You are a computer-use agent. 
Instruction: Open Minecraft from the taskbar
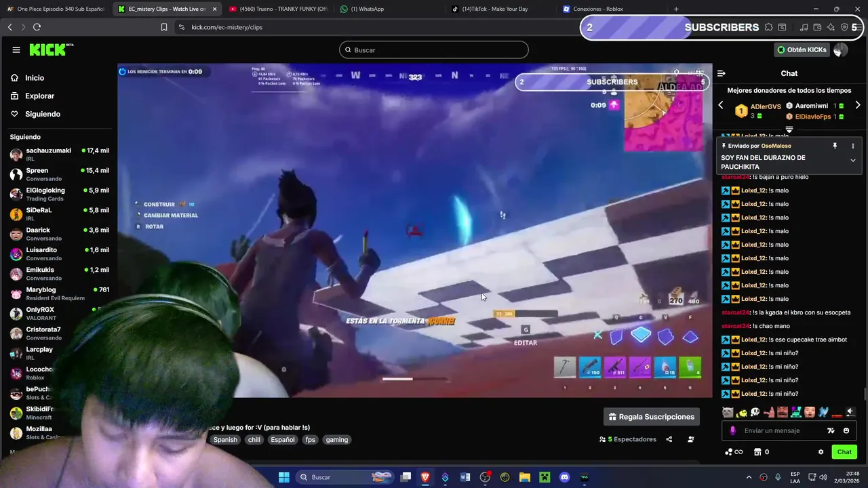545,477
